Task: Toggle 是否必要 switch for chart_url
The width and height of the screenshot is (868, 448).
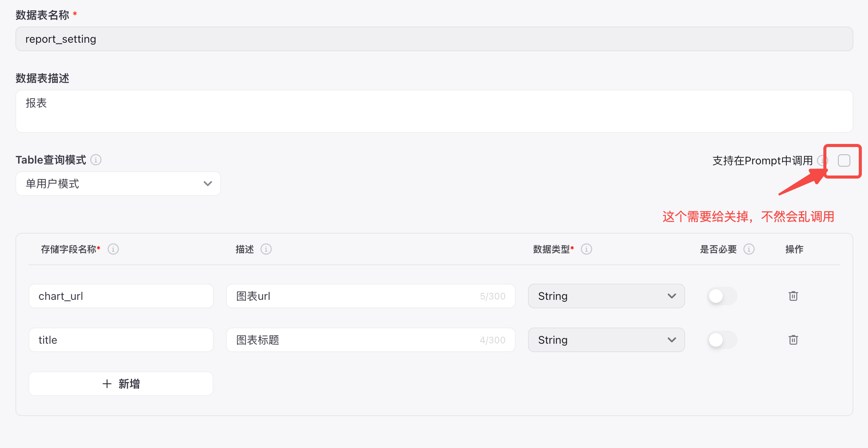Action: tap(722, 296)
